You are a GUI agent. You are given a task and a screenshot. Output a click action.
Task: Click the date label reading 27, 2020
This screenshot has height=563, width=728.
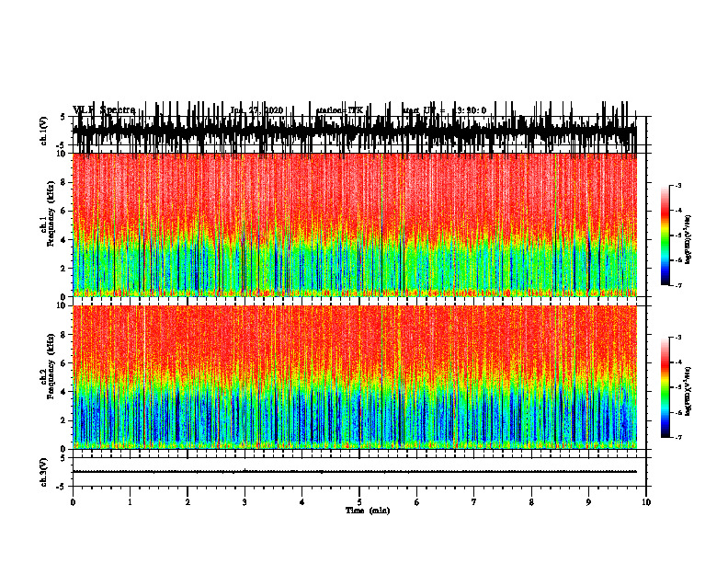pyautogui.click(x=267, y=110)
